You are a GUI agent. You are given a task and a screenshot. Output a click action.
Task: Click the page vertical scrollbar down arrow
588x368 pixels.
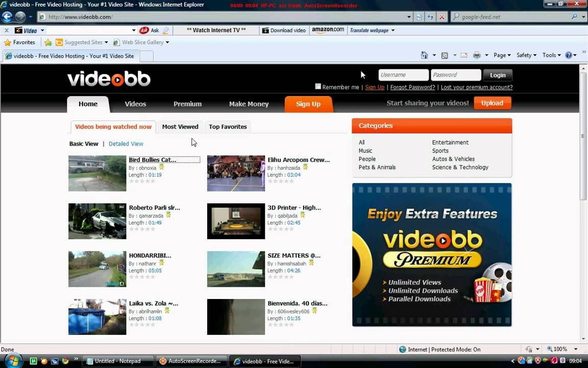[583, 339]
